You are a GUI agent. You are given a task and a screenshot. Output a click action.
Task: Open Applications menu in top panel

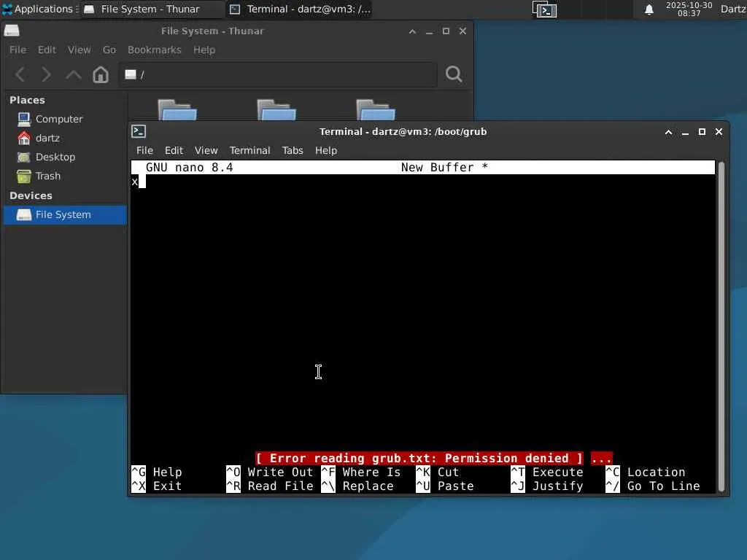point(39,9)
